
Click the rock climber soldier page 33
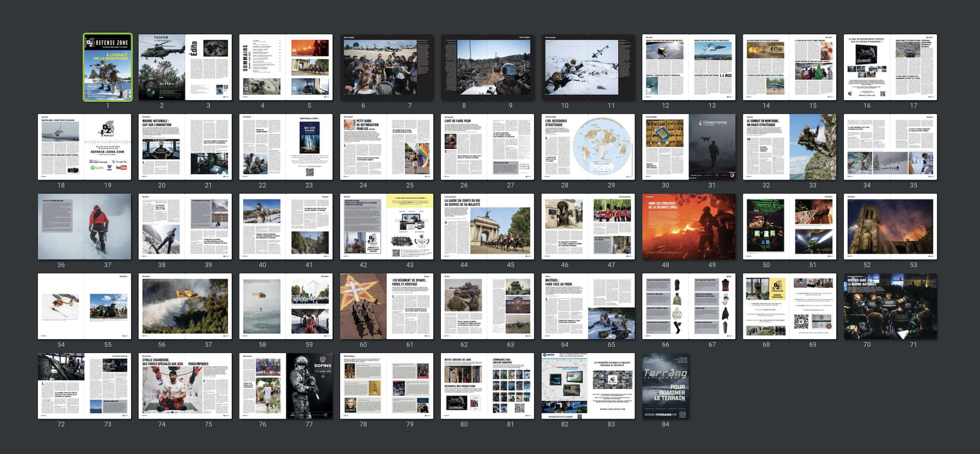(x=813, y=147)
